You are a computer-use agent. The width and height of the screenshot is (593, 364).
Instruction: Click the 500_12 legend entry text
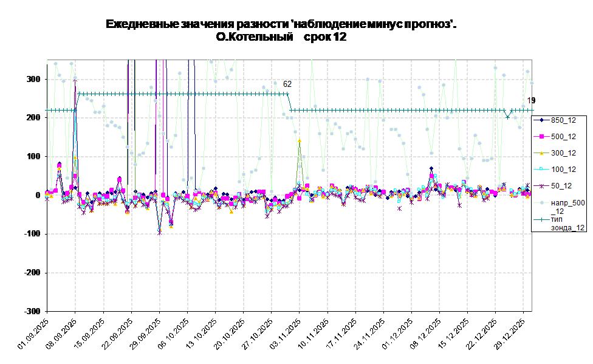click(x=563, y=137)
